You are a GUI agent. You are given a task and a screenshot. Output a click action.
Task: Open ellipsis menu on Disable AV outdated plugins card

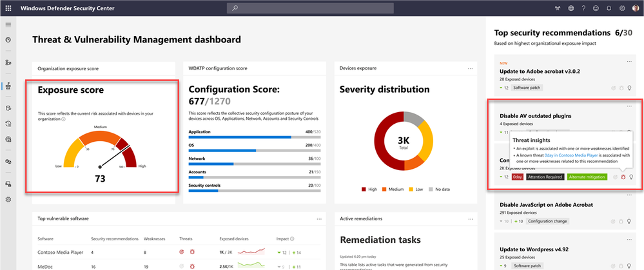tap(629, 106)
